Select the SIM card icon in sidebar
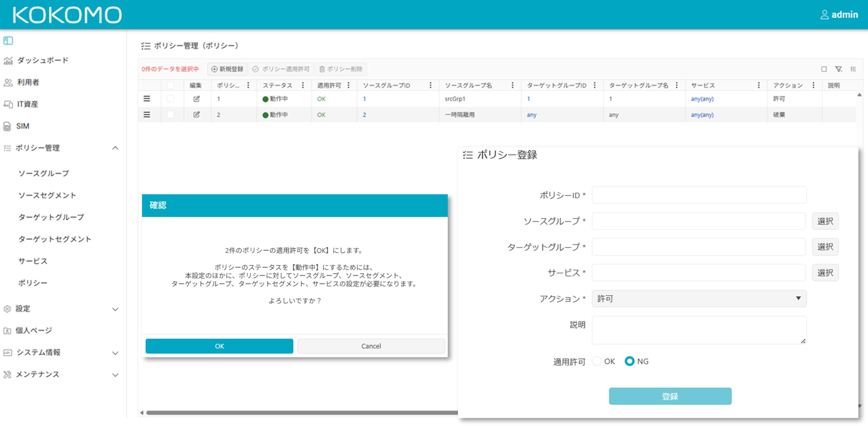The image size is (868, 426). pos(8,126)
